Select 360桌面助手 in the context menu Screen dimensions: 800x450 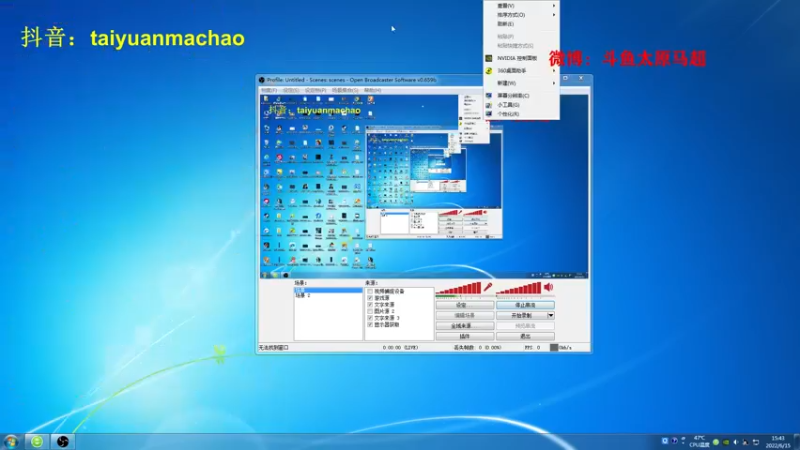(x=521, y=70)
